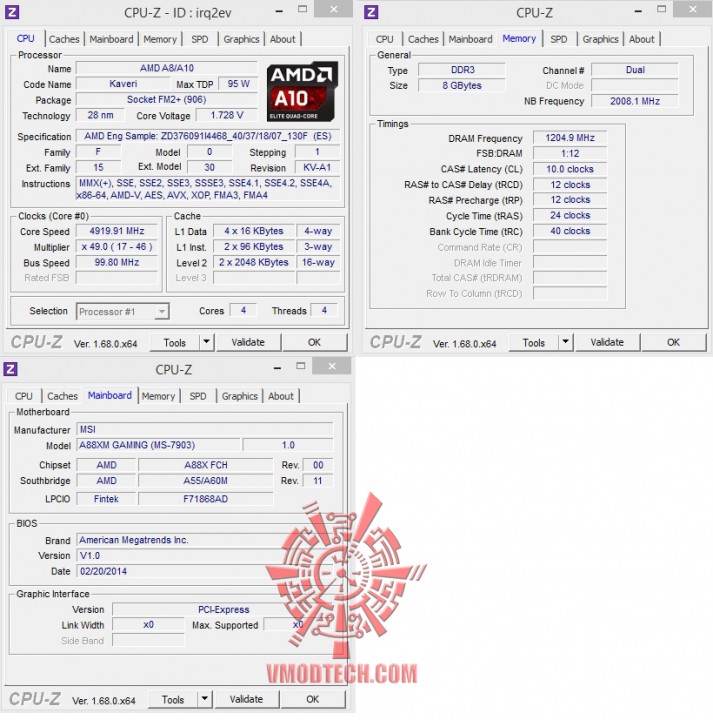The width and height of the screenshot is (713, 720).
Task: Click the memory Type value DDR3
Action: pos(462,70)
